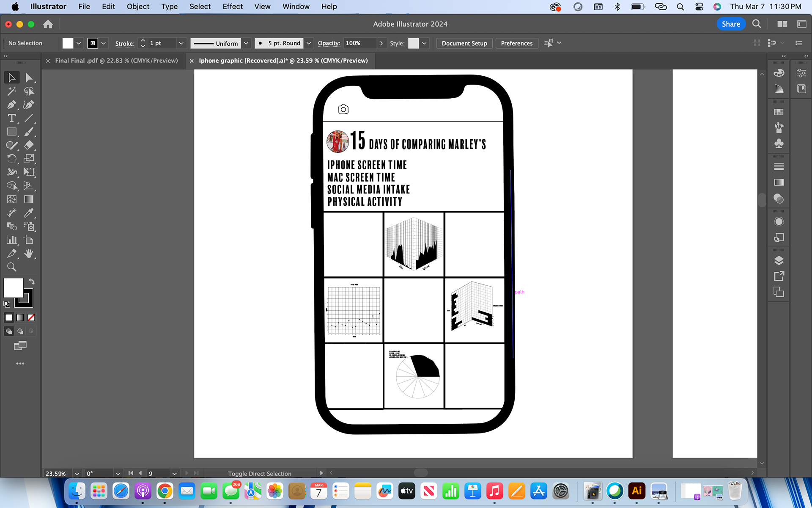This screenshot has height=508, width=812.
Task: Select the Magic Wand tool
Action: (11, 91)
